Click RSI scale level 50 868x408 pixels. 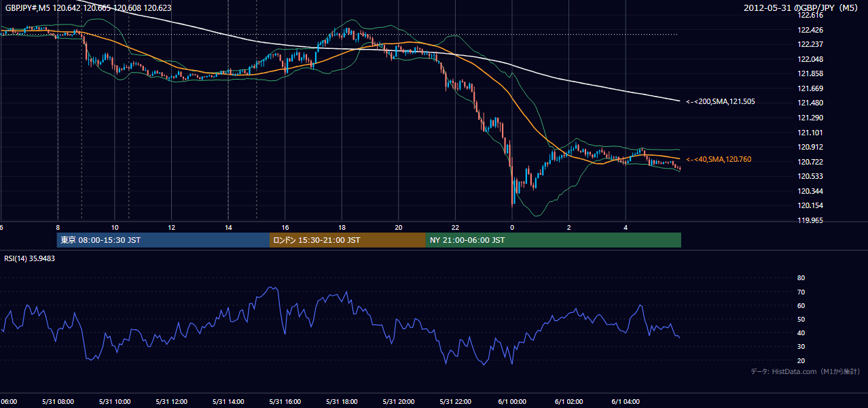(801, 319)
